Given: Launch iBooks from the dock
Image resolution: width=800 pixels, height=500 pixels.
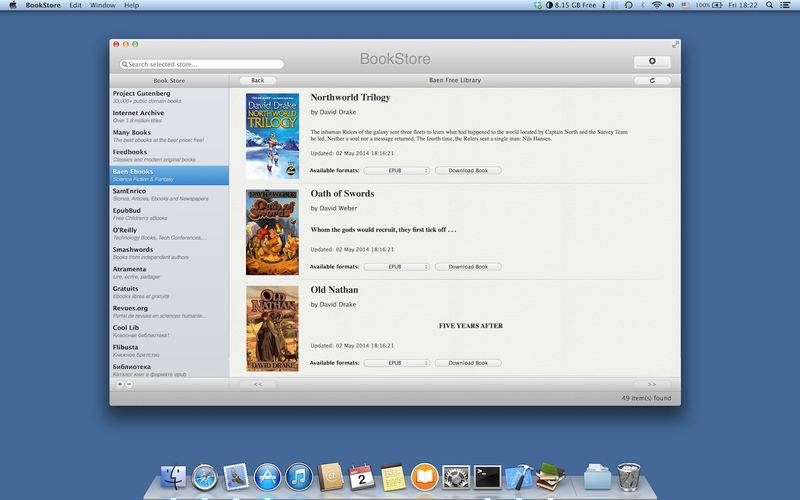Looking at the screenshot, I should tap(424, 478).
